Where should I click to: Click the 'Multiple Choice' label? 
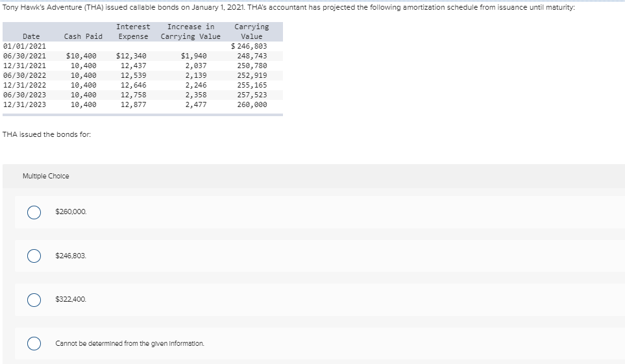coord(46,176)
